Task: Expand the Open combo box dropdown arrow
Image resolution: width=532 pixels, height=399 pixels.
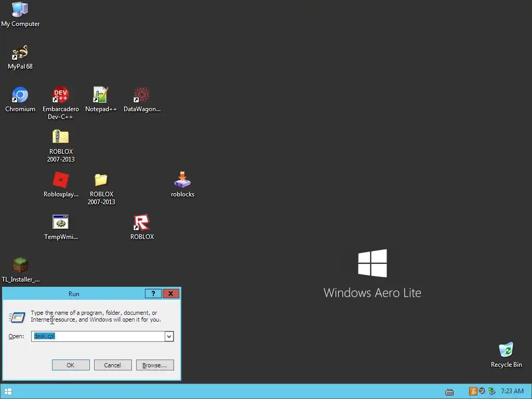Action: (x=169, y=336)
